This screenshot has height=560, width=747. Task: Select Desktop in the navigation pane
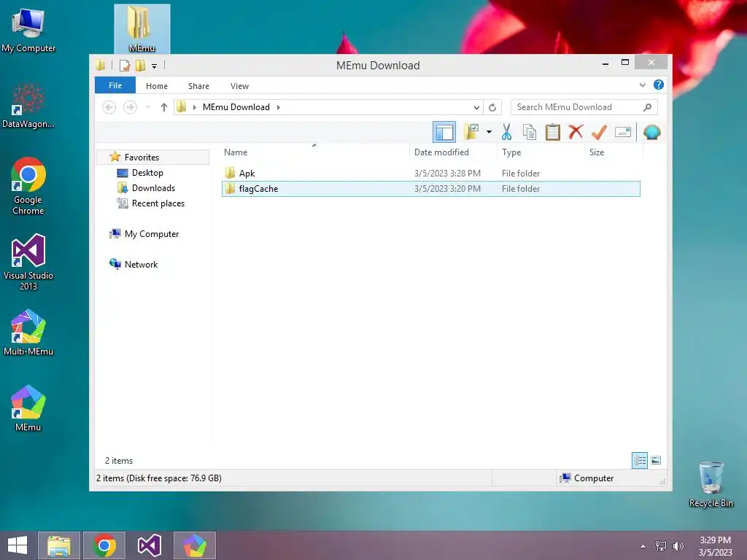[x=147, y=173]
